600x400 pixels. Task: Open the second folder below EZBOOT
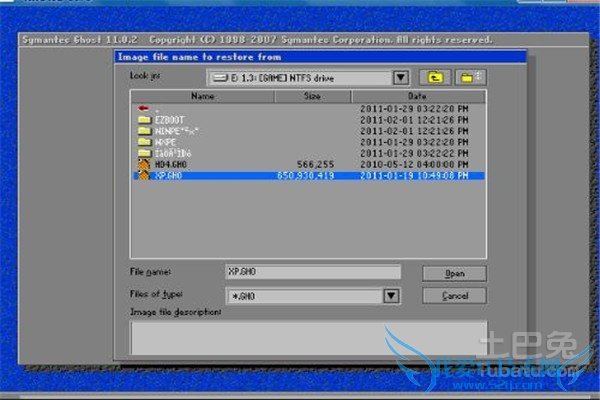pos(165,141)
